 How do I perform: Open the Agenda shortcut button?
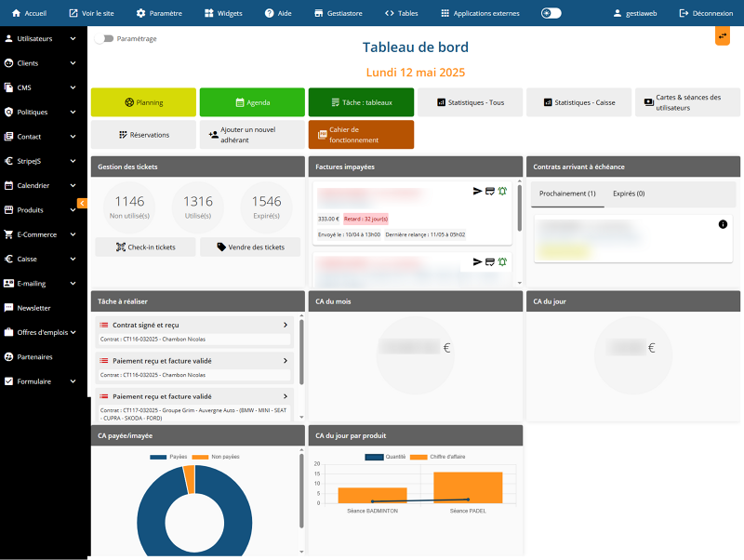pos(252,102)
